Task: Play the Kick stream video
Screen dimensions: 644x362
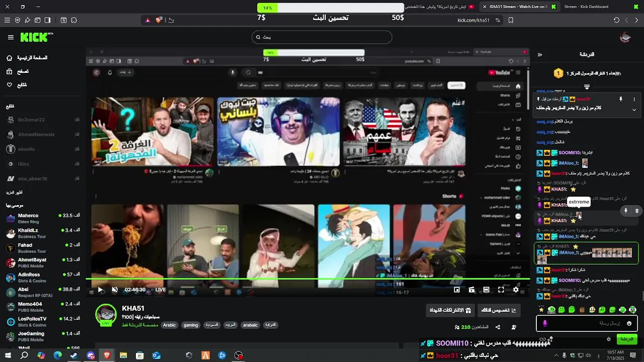Action: (100, 290)
